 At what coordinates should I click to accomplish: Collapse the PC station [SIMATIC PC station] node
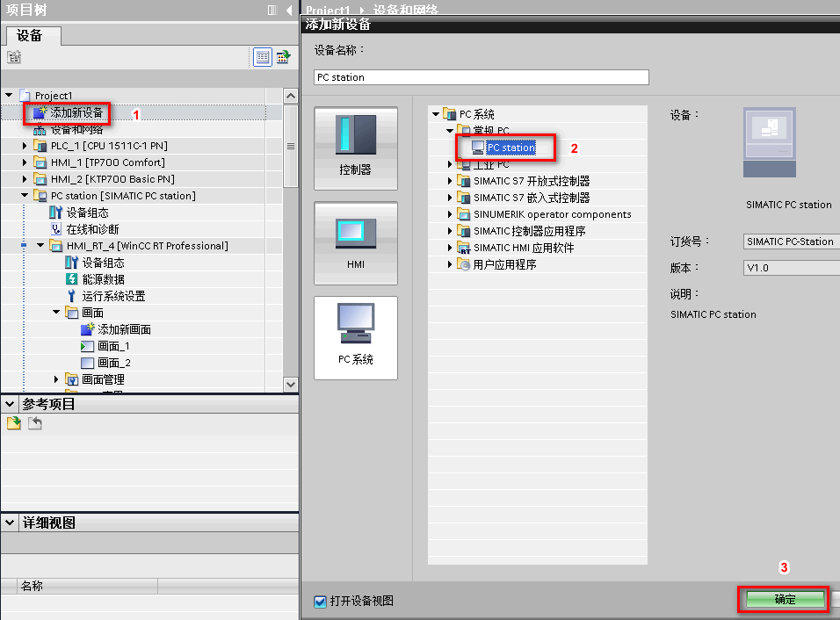[25, 196]
